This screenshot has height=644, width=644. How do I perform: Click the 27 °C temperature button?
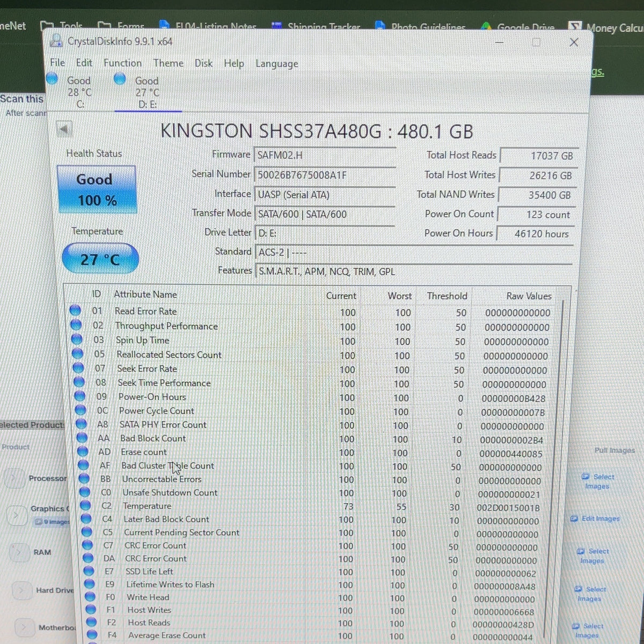(x=100, y=259)
